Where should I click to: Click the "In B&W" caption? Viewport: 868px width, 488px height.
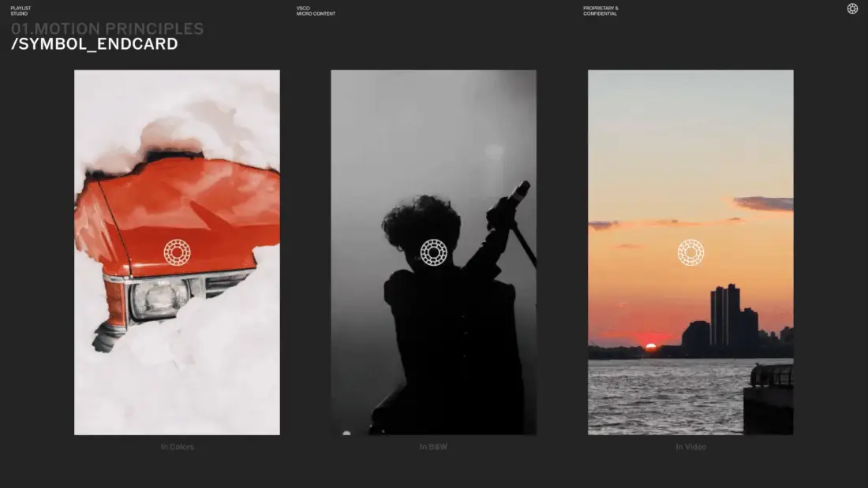click(x=433, y=446)
